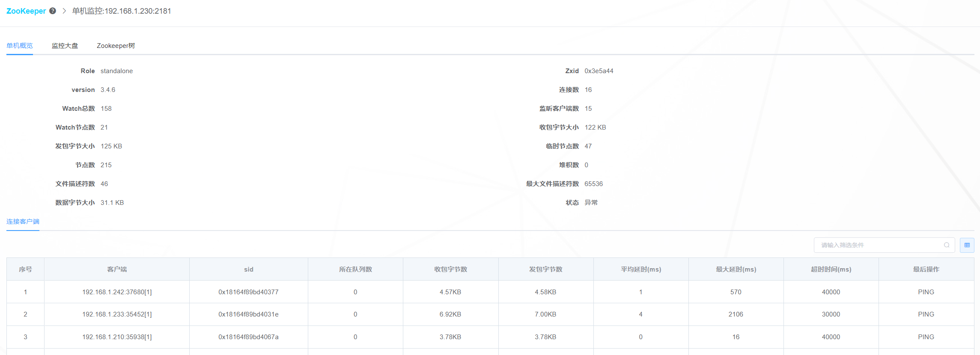Click the Role value standalone

click(x=116, y=71)
